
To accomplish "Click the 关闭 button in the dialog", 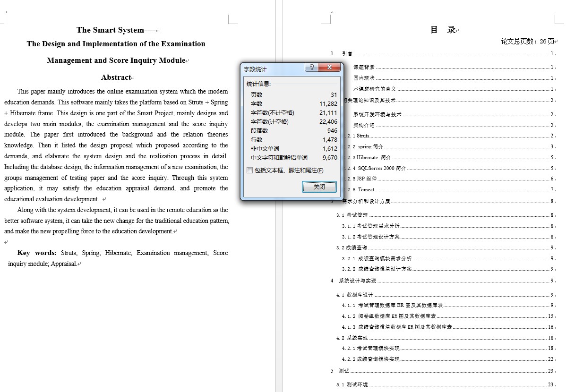I will [x=319, y=187].
